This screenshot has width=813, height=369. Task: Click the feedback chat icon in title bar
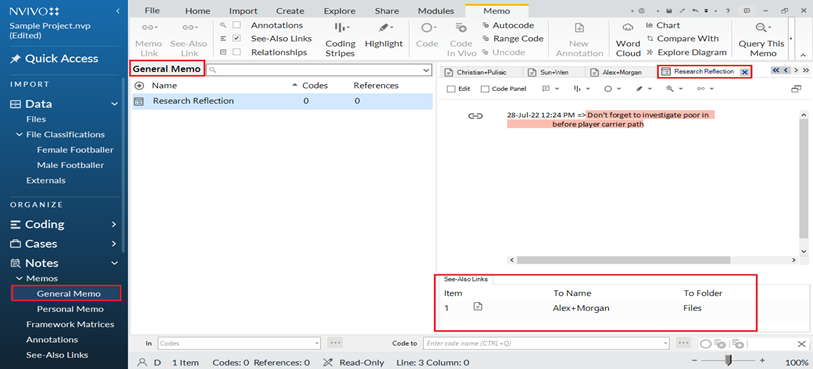pyautogui.click(x=747, y=10)
